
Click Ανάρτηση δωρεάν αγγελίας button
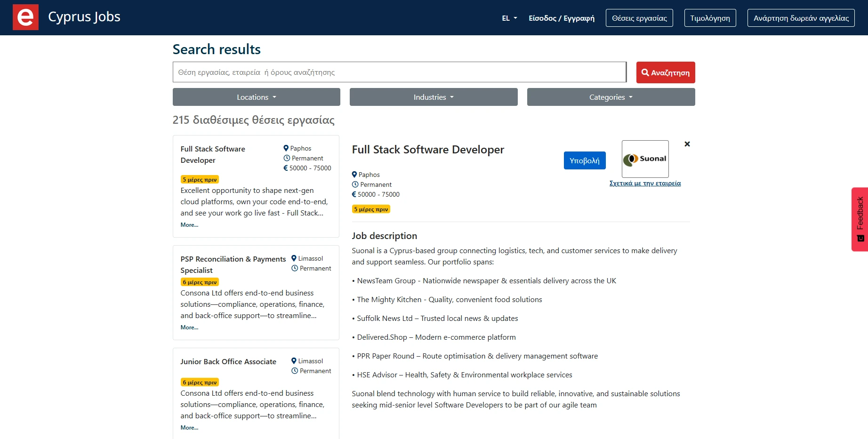point(801,18)
